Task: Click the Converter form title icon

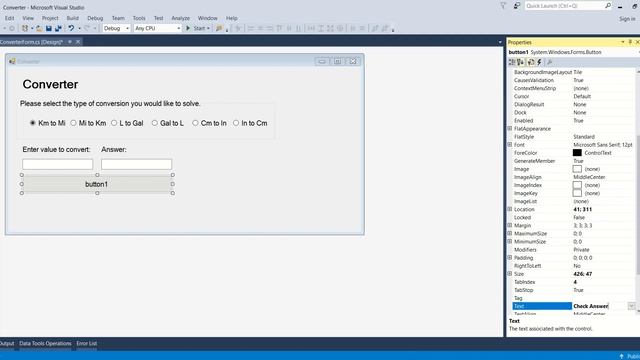Action: (12, 61)
